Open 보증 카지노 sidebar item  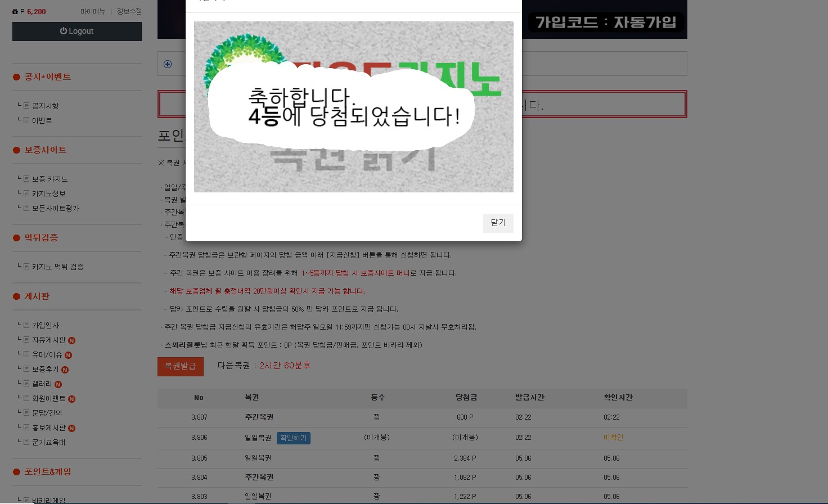(50, 179)
